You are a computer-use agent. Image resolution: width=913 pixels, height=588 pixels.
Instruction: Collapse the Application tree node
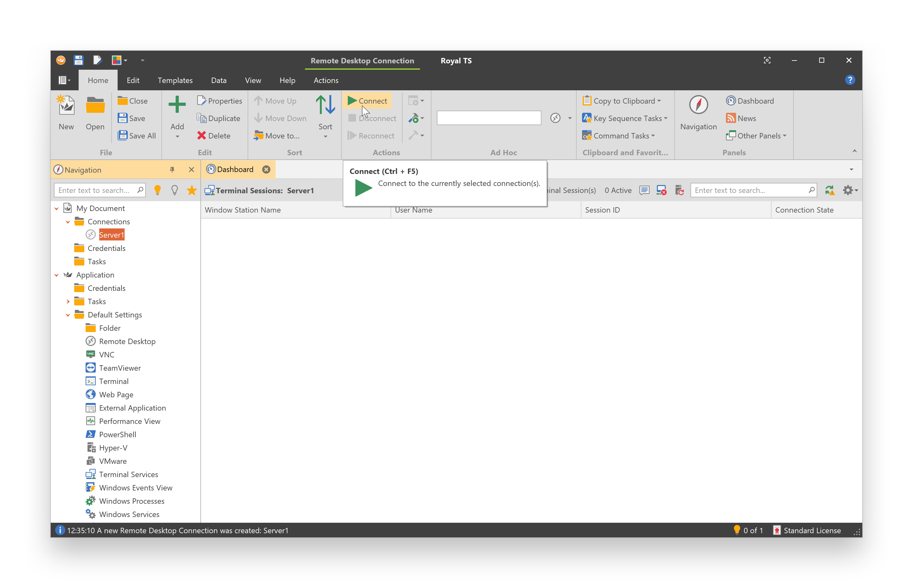click(56, 275)
